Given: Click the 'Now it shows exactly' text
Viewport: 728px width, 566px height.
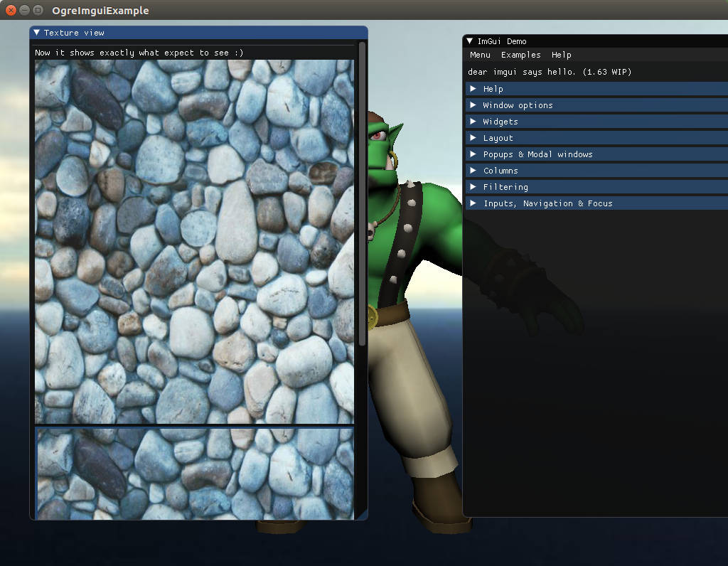Looking at the screenshot, I should click(139, 53).
